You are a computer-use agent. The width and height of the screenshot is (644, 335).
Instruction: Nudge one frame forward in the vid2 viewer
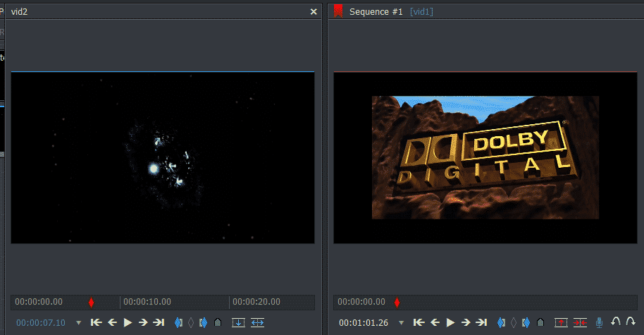143,323
